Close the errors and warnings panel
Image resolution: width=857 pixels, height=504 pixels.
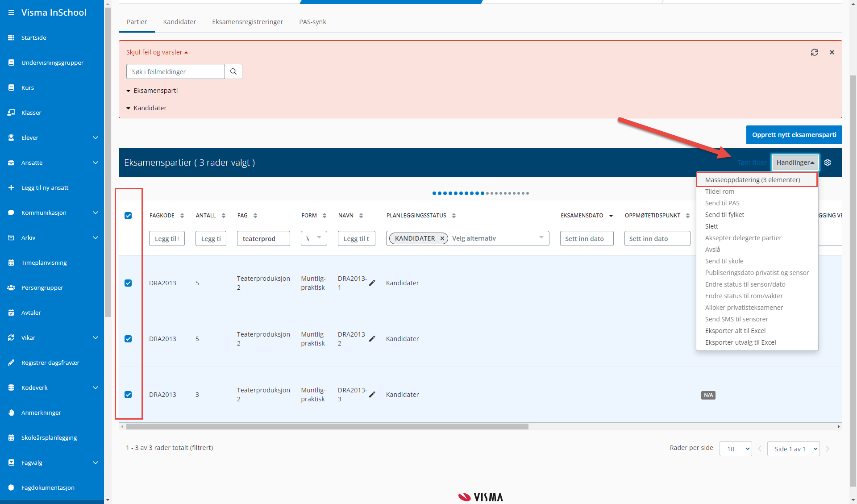pos(832,52)
